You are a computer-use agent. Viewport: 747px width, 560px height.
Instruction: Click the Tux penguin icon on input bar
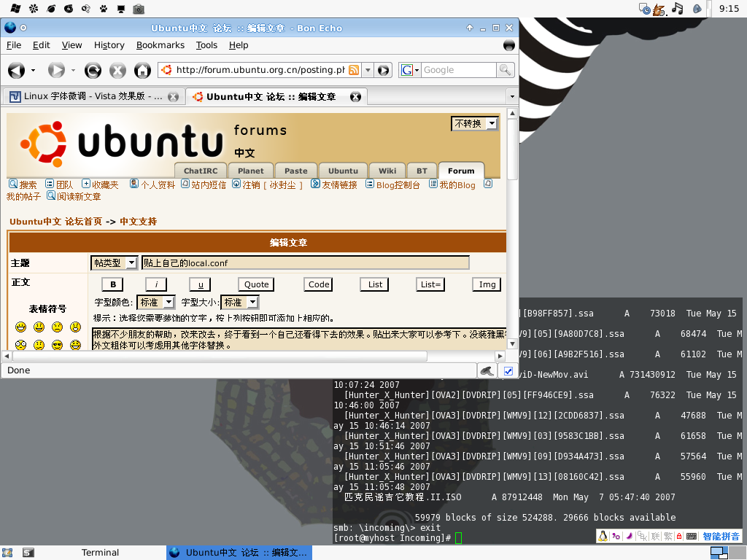(603, 536)
